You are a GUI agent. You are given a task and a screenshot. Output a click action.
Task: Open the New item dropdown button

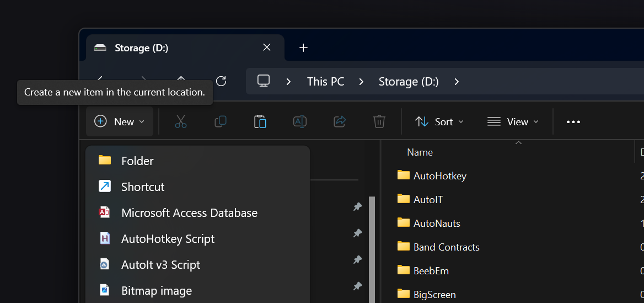click(120, 121)
